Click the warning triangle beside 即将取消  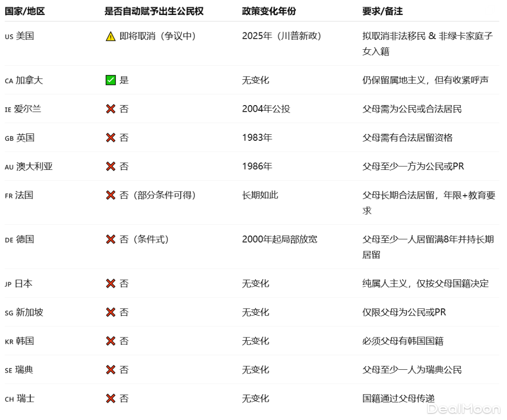[x=111, y=36]
